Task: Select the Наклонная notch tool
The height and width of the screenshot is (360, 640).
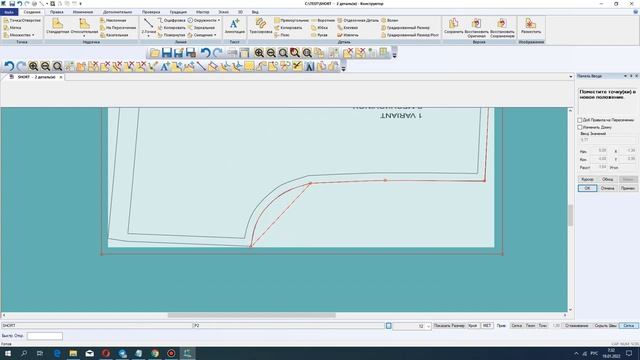Action: 113,20
